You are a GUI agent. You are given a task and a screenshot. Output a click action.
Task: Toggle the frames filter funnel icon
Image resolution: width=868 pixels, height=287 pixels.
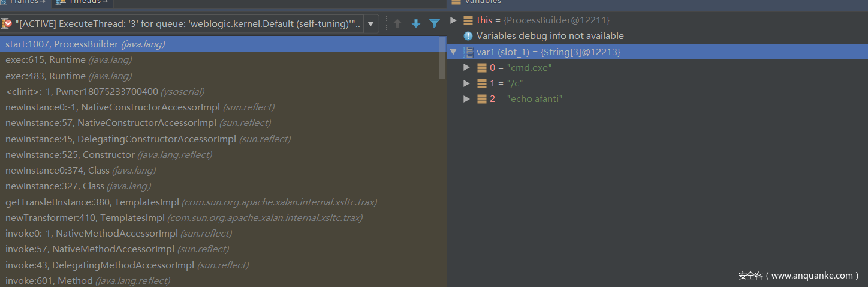point(435,24)
